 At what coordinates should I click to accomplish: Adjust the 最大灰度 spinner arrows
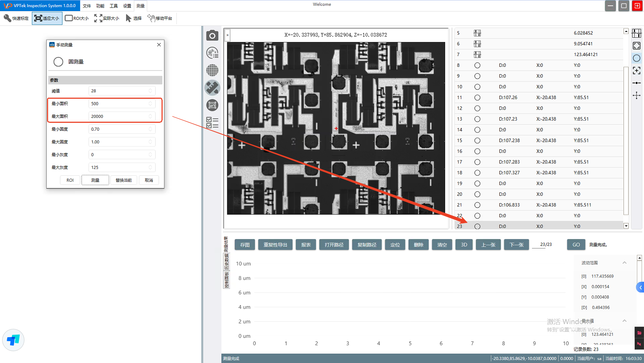(x=150, y=167)
